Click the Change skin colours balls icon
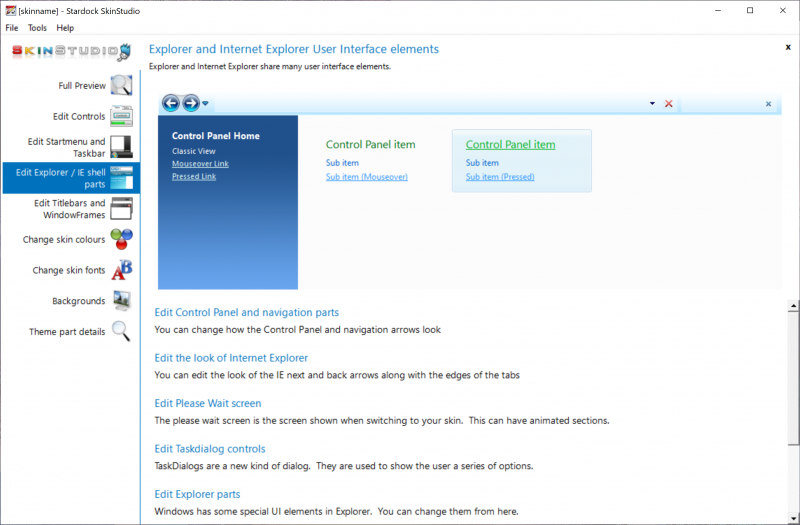 click(x=121, y=239)
